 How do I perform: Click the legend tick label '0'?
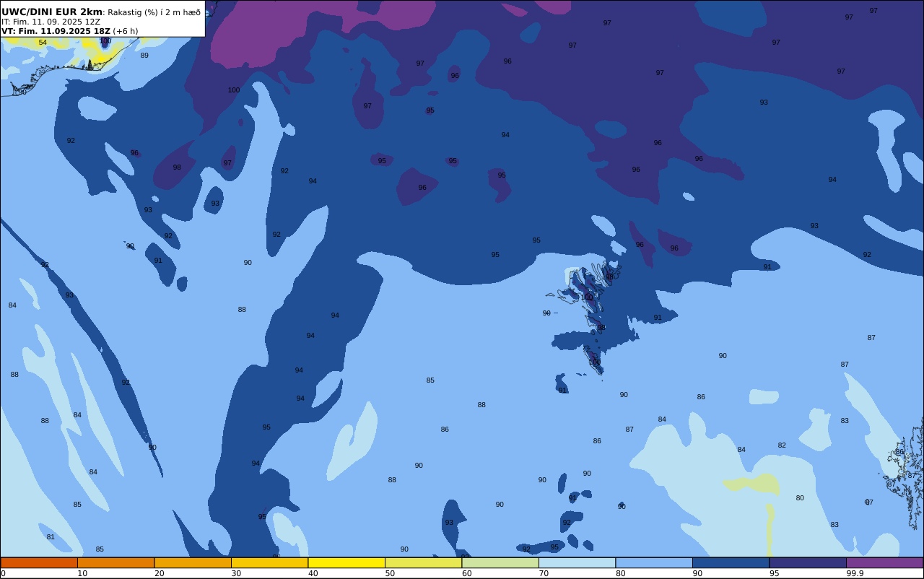click(x=3, y=573)
